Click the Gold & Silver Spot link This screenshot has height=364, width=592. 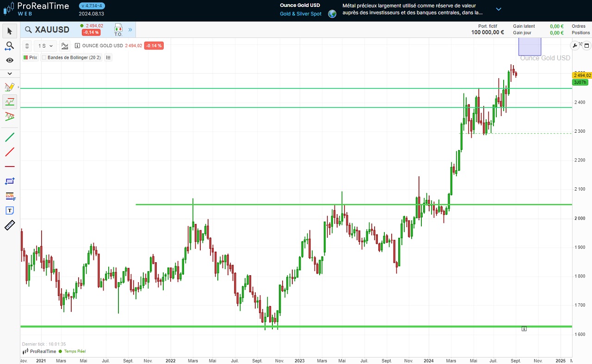[301, 14]
